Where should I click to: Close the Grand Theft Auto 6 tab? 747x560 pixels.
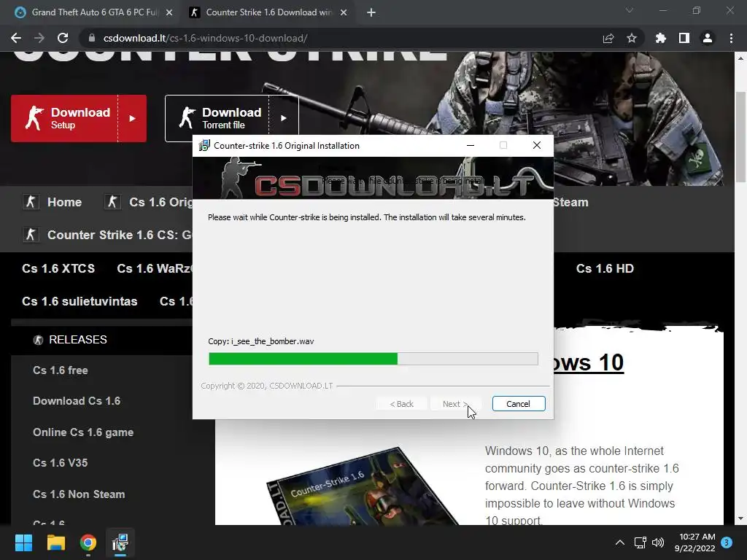pyautogui.click(x=169, y=12)
